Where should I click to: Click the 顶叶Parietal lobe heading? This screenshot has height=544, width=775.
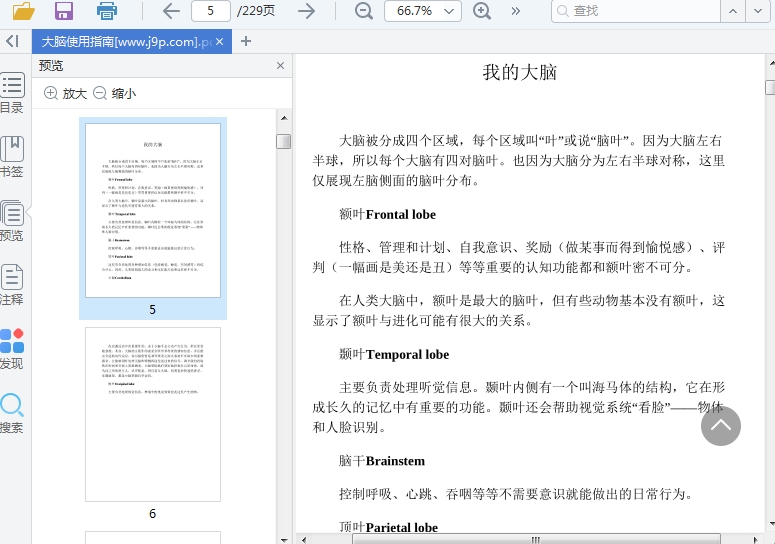coord(388,527)
